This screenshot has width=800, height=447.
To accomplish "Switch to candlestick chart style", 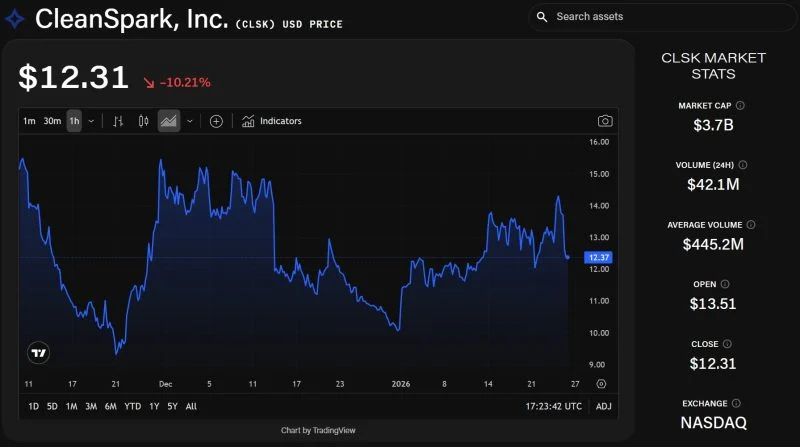I will pos(143,121).
